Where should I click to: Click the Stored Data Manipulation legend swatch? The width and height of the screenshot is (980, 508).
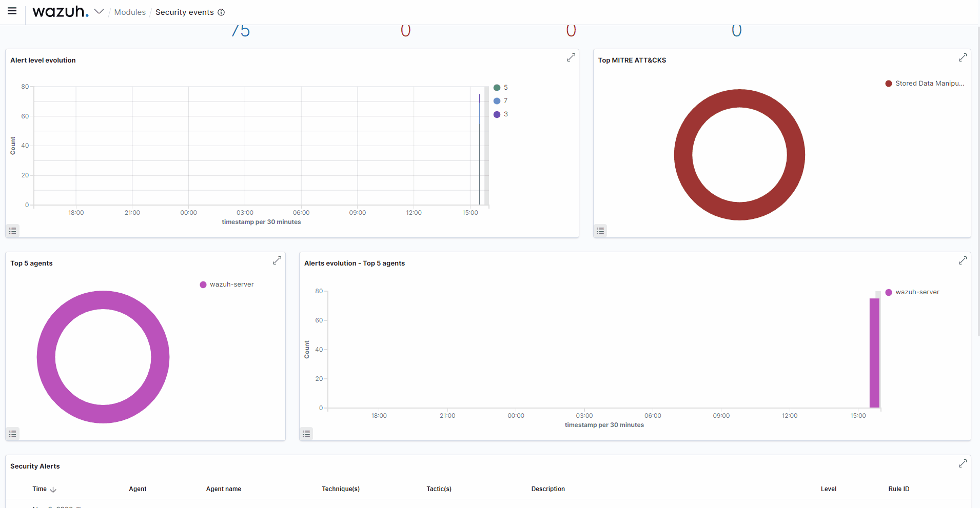[x=889, y=83]
